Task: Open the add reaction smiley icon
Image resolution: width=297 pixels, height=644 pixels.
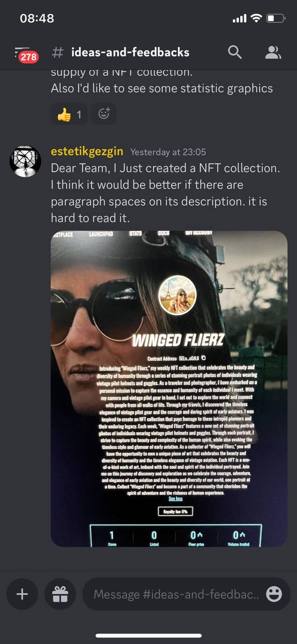Action: point(104,114)
